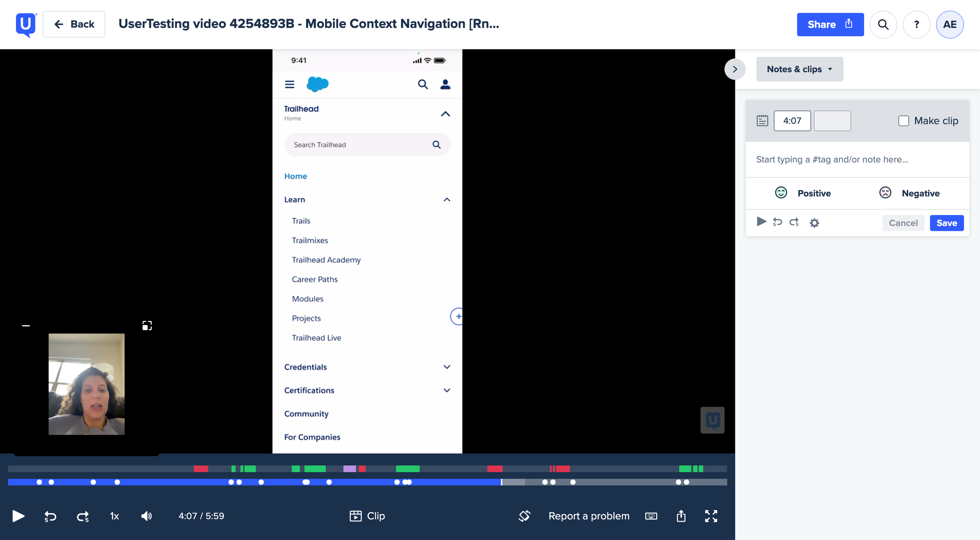Click the Search Trailhead input field
980x540 pixels.
(367, 145)
